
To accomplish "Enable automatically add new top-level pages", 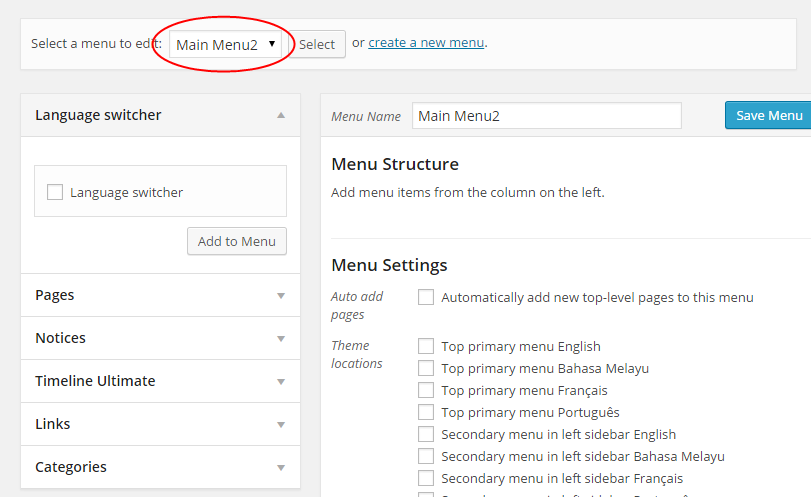I will (x=426, y=297).
